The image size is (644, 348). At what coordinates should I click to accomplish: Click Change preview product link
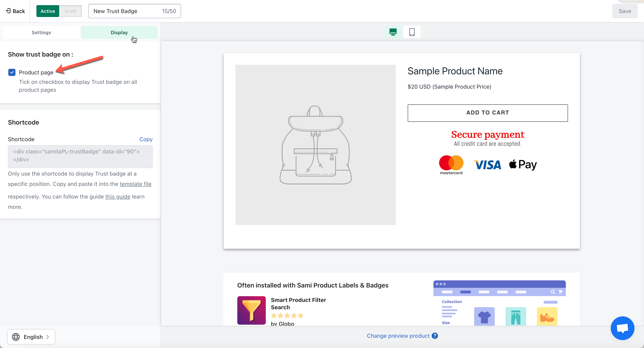click(398, 336)
